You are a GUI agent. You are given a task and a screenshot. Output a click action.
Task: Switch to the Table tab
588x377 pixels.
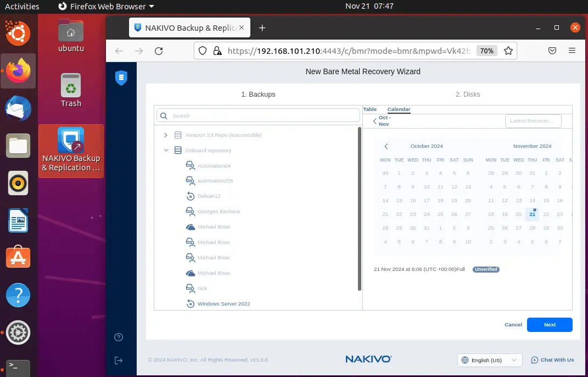[370, 109]
